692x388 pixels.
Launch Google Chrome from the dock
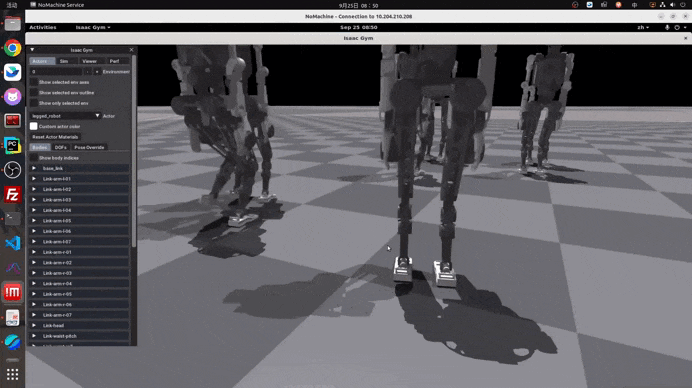[x=12, y=48]
